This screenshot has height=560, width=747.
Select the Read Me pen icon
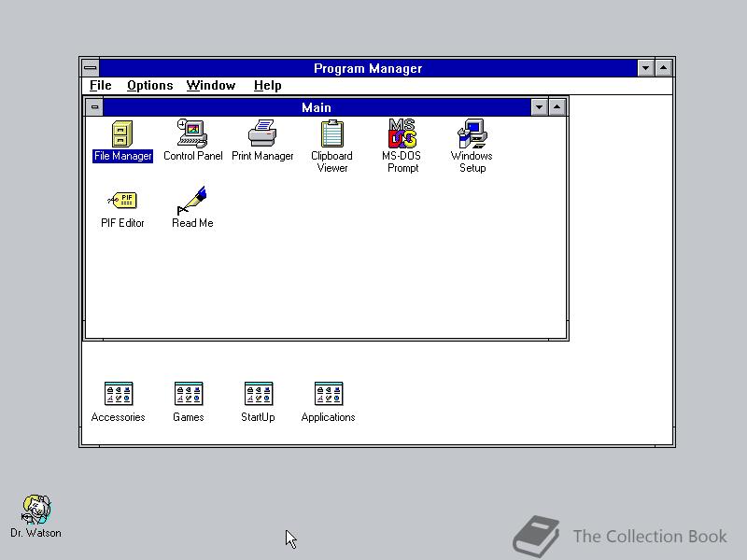(x=192, y=200)
